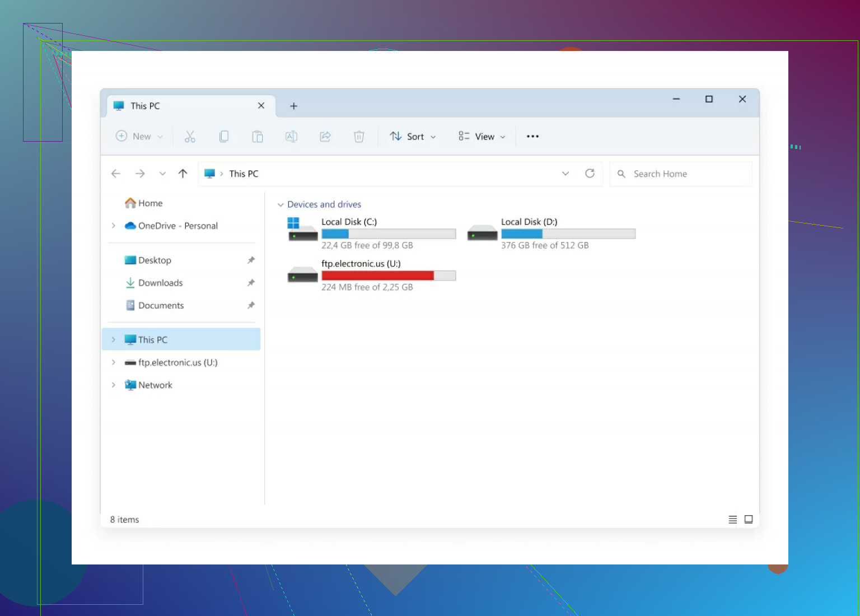Click the Copy icon in toolbar

(224, 137)
